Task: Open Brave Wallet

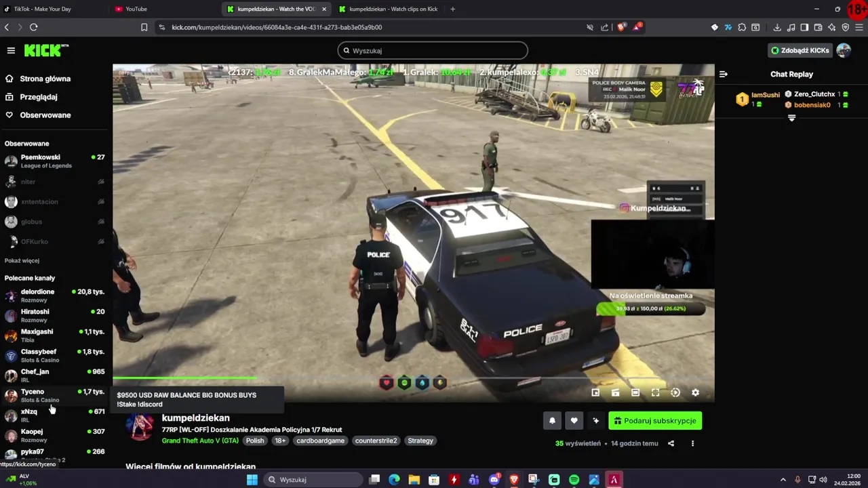Action: point(818,27)
